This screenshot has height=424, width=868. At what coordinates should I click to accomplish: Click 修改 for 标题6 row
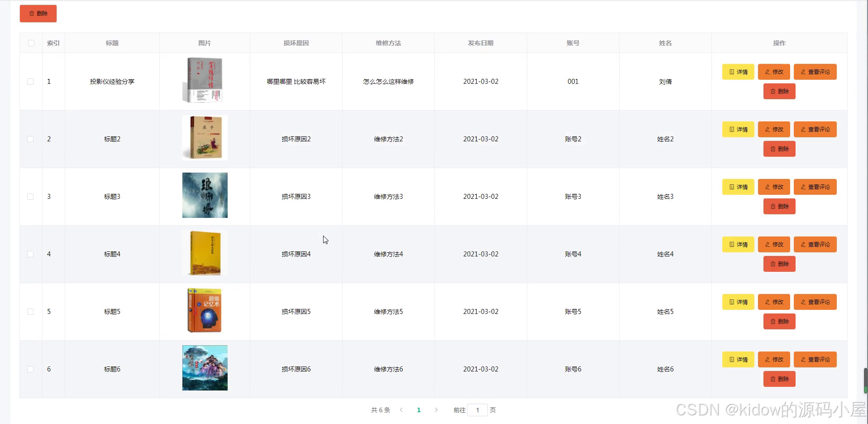774,359
